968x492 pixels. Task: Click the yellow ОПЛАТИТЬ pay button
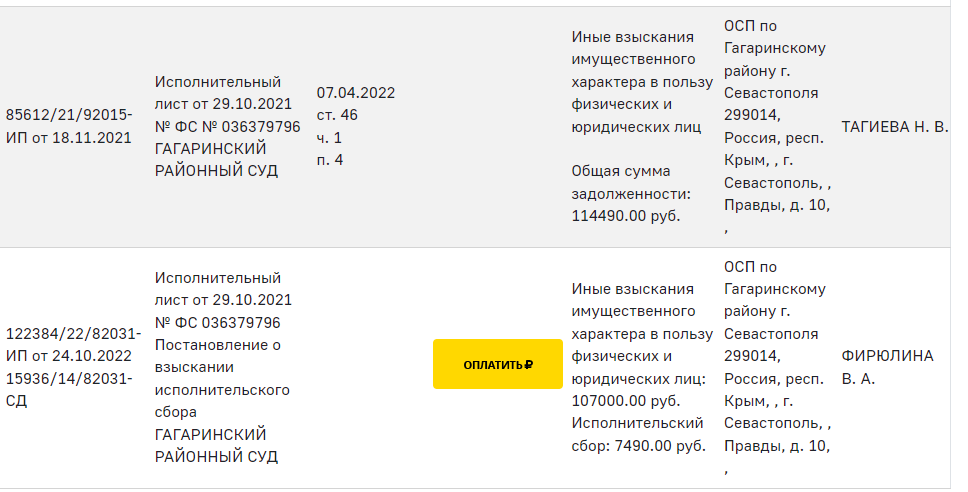[x=498, y=364]
